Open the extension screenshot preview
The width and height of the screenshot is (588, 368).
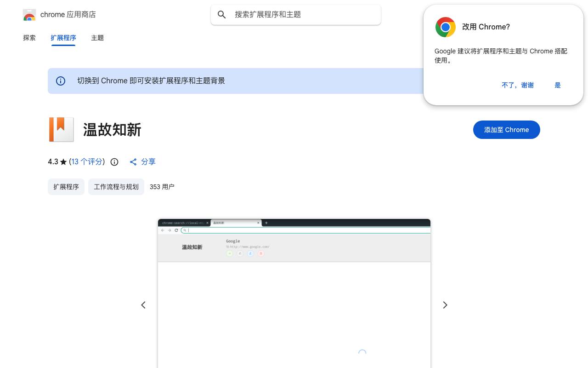(294, 293)
